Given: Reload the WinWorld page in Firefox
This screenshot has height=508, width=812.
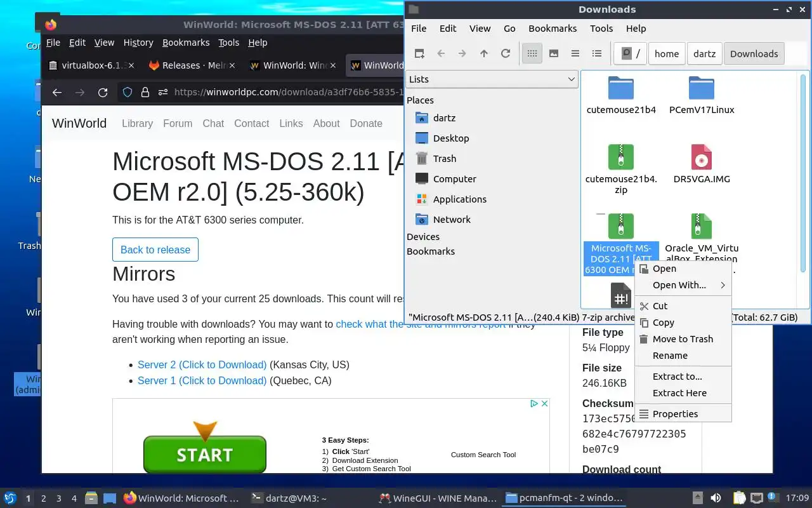Looking at the screenshot, I should 103,92.
